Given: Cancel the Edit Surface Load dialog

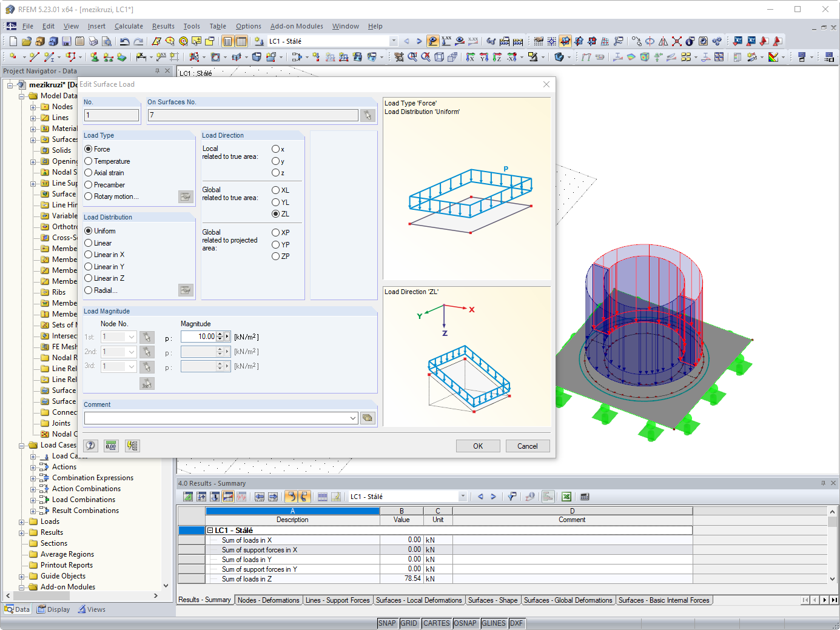Looking at the screenshot, I should [527, 446].
